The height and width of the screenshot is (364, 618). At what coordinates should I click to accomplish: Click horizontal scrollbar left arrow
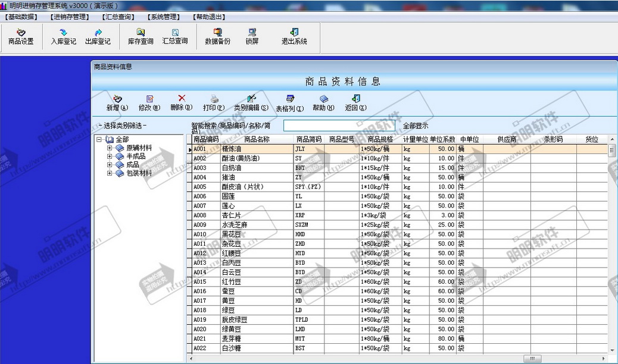pos(192,359)
